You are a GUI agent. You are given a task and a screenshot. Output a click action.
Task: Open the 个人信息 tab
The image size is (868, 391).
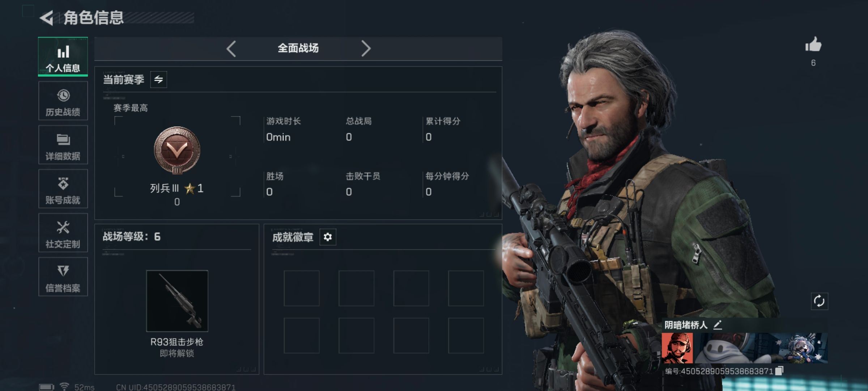(x=63, y=56)
